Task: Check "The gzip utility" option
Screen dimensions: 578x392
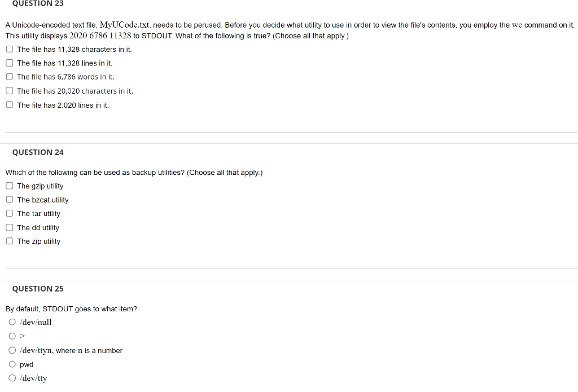Action: coord(9,185)
